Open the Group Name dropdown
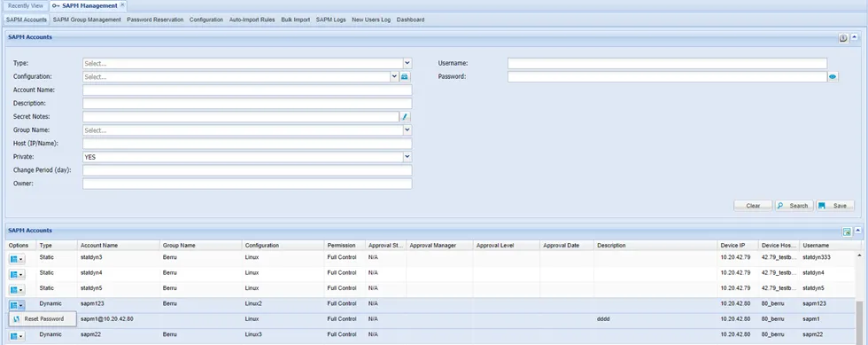Screen dimensions: 868x345 click(407, 129)
